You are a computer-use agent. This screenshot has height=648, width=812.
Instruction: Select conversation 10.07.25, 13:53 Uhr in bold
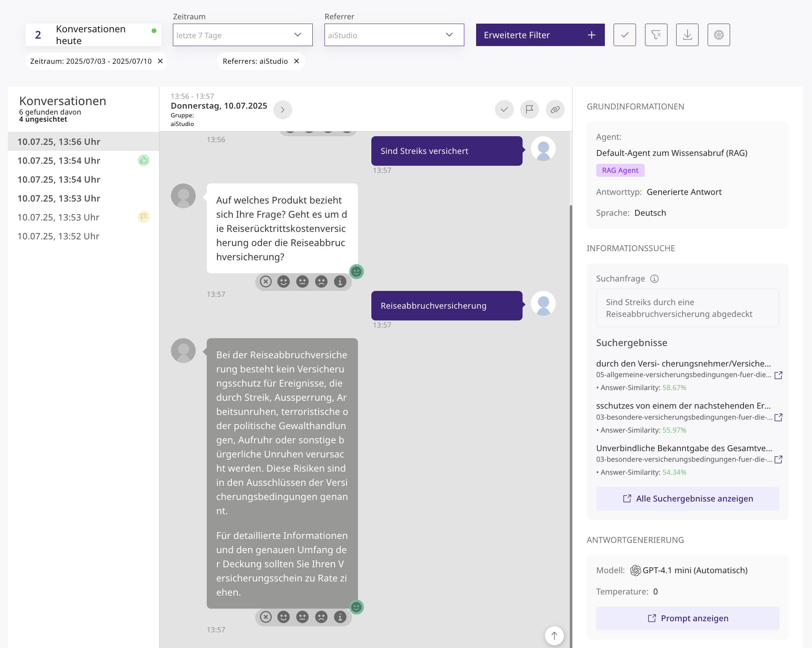click(x=83, y=198)
